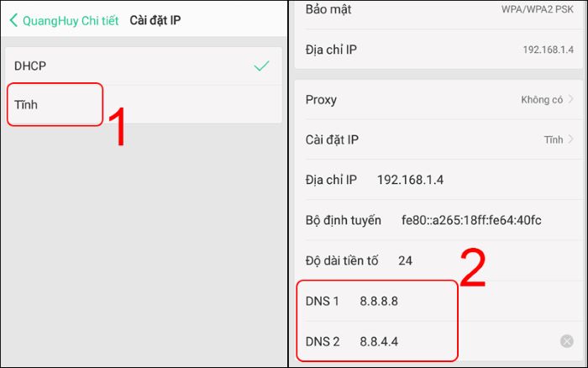
Task: Click the chevron beside Không có
Action: [x=570, y=99]
